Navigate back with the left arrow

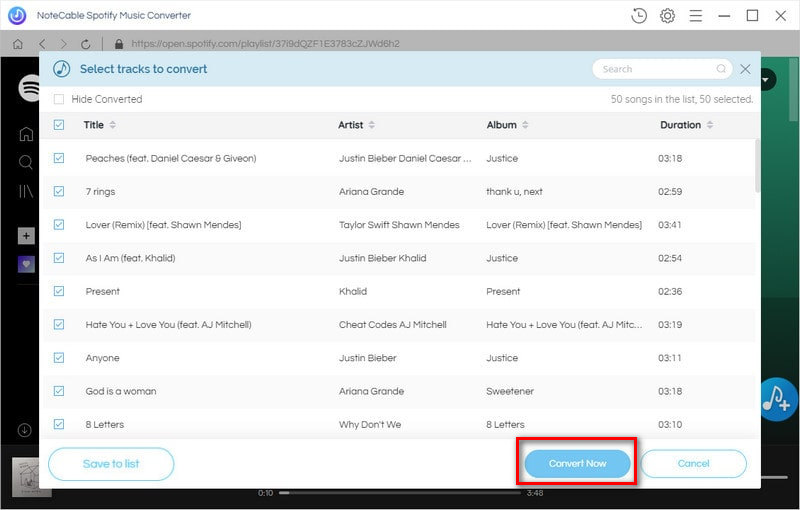click(x=42, y=44)
